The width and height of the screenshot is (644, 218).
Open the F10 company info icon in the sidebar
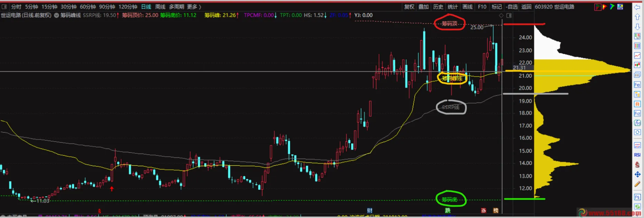[637, 84]
